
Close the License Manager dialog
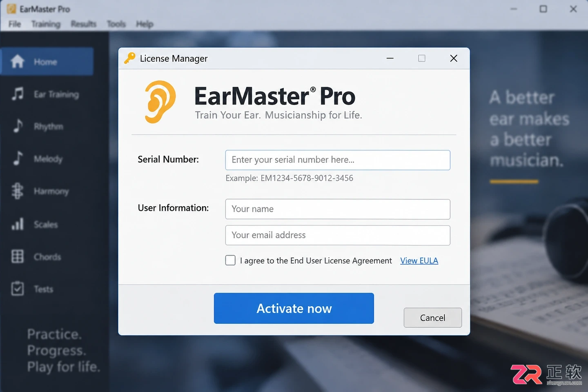(454, 58)
